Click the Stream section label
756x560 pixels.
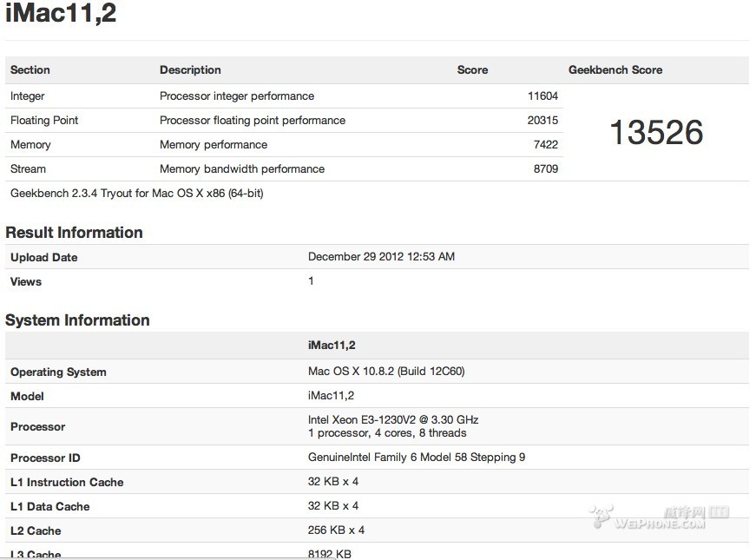pos(28,168)
